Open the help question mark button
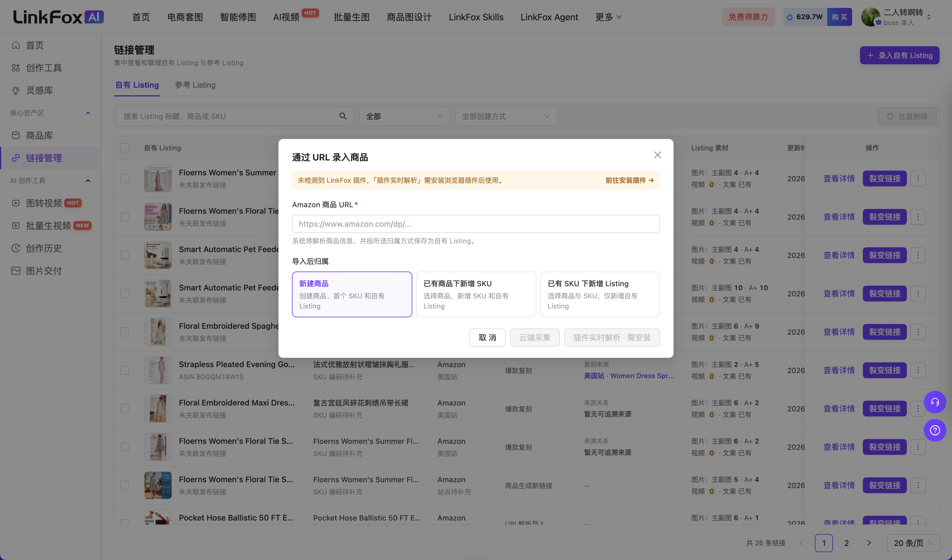The width and height of the screenshot is (952, 560). (x=935, y=430)
